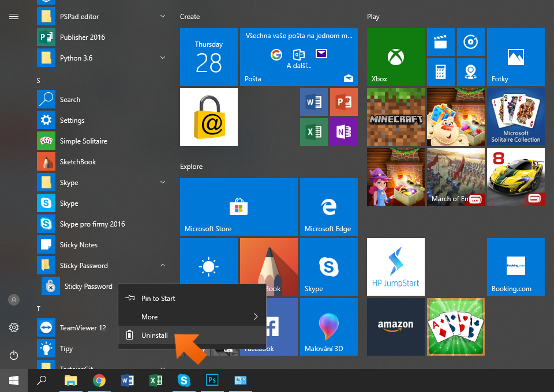This screenshot has width=554, height=392.
Task: Open the Power button options
Action: [14, 355]
